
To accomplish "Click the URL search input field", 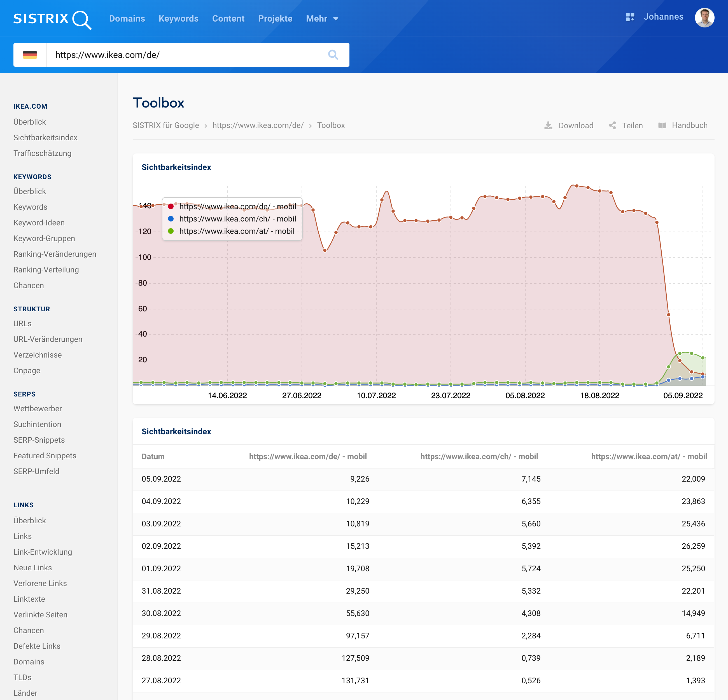I will [x=186, y=55].
